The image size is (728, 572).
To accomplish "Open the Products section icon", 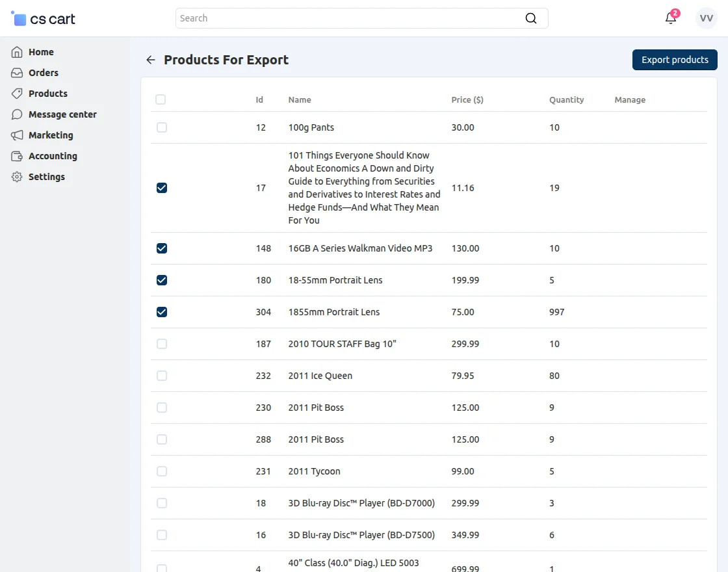I will [x=16, y=93].
